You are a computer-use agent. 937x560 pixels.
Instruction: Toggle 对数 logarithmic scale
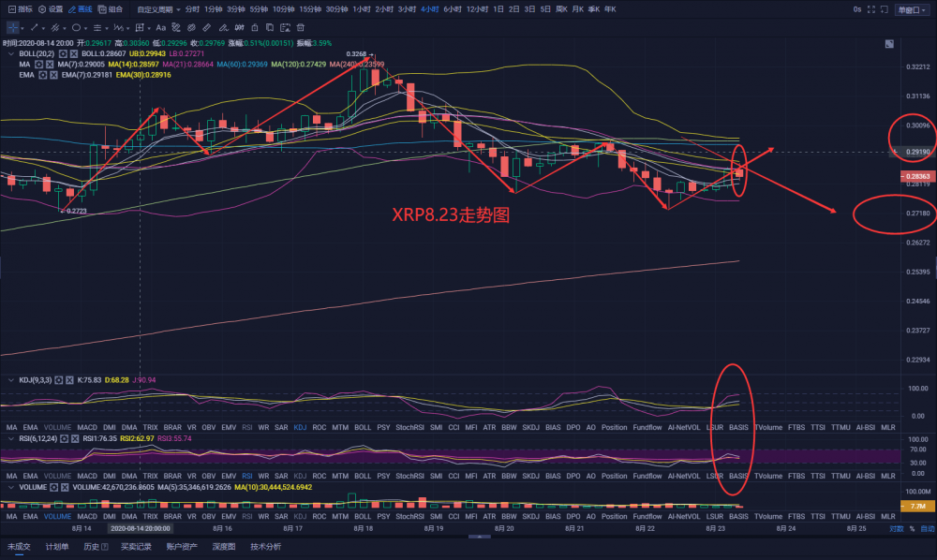pyautogui.click(x=897, y=529)
